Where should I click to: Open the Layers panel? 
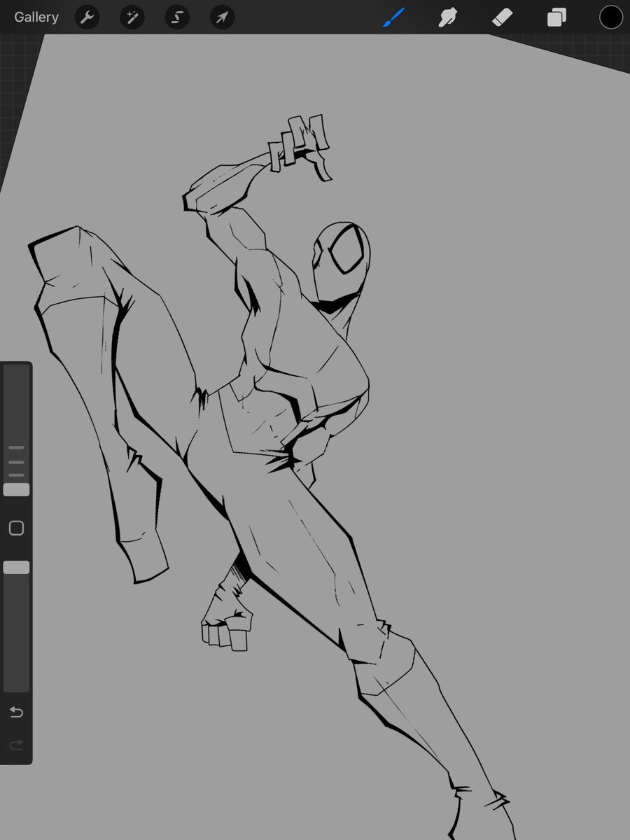pyautogui.click(x=556, y=17)
